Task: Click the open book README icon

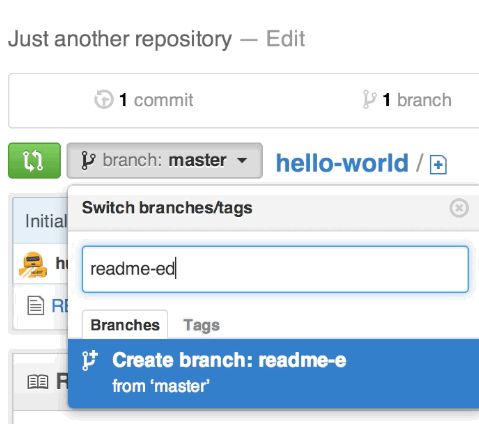Action: [x=38, y=382]
